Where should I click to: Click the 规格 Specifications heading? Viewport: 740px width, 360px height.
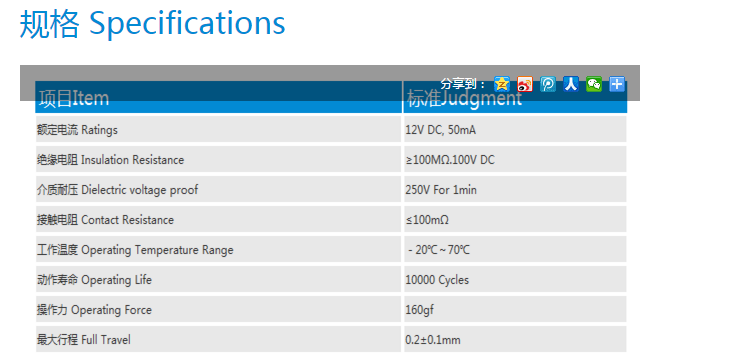(x=152, y=23)
